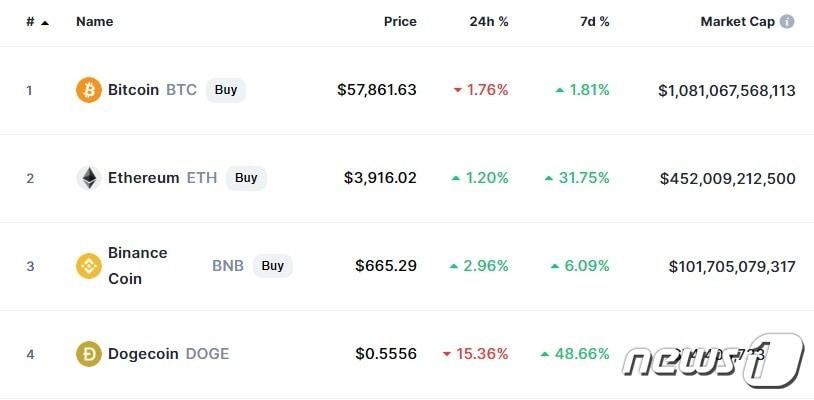Open the Bitcoin coin page link
This screenshot has width=814, height=400.
tap(133, 90)
